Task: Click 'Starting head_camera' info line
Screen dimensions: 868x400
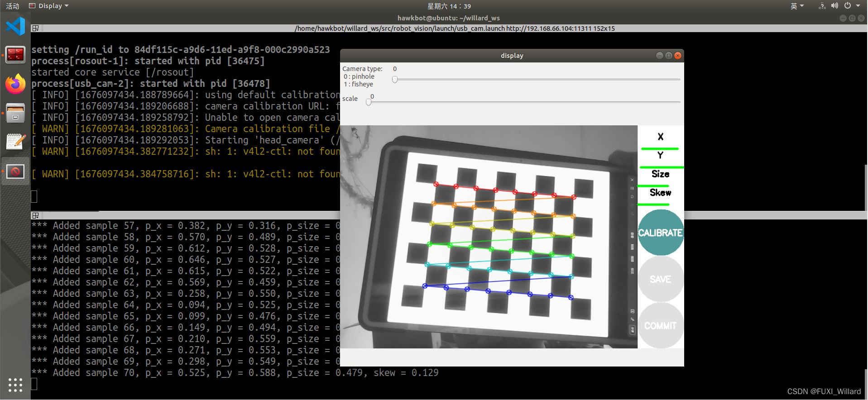Action: click(186, 140)
